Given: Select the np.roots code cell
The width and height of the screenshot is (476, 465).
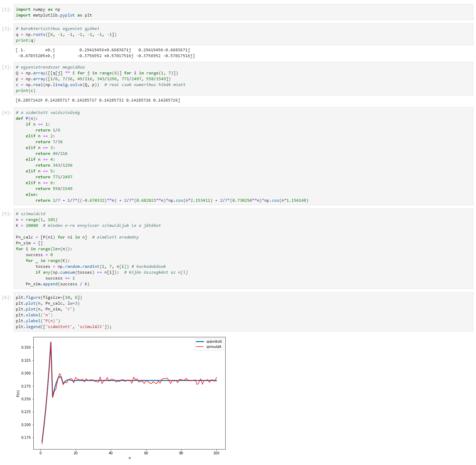Looking at the screenshot, I should coord(243,34).
